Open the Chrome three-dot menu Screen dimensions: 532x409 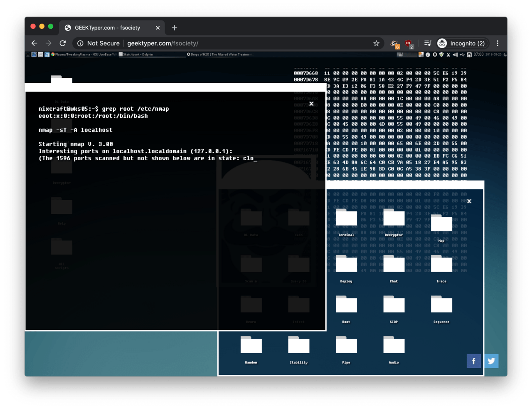(x=498, y=43)
